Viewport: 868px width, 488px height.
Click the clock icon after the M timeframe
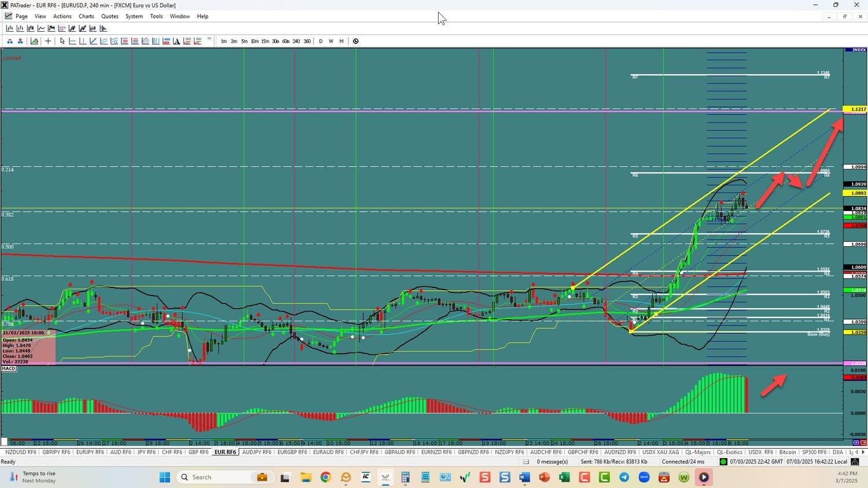[x=356, y=41]
